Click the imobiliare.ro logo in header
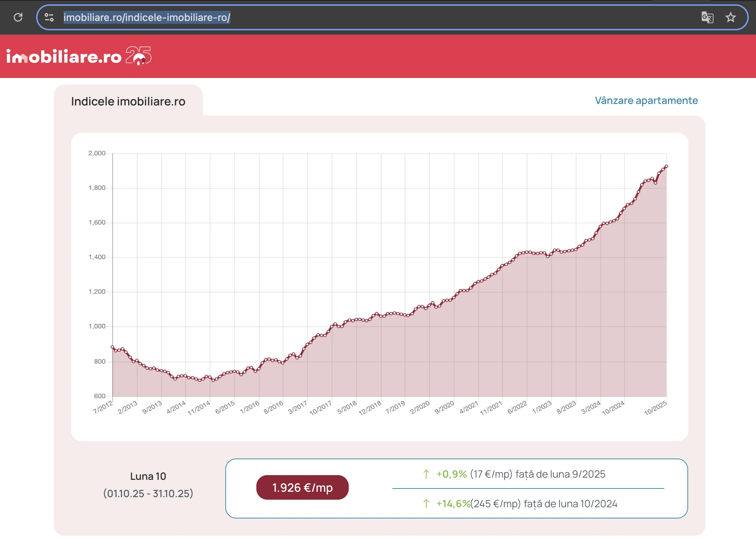The image size is (756, 556). tap(64, 57)
